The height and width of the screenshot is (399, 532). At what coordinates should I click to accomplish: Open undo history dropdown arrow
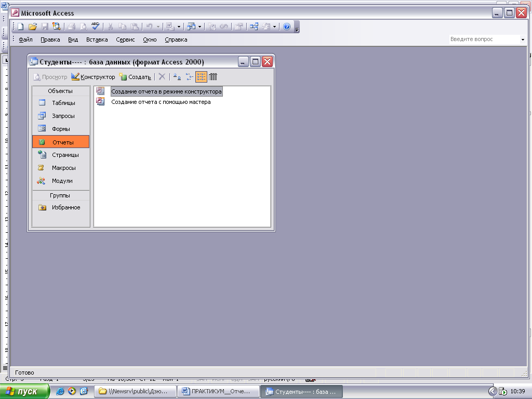pyautogui.click(x=158, y=27)
